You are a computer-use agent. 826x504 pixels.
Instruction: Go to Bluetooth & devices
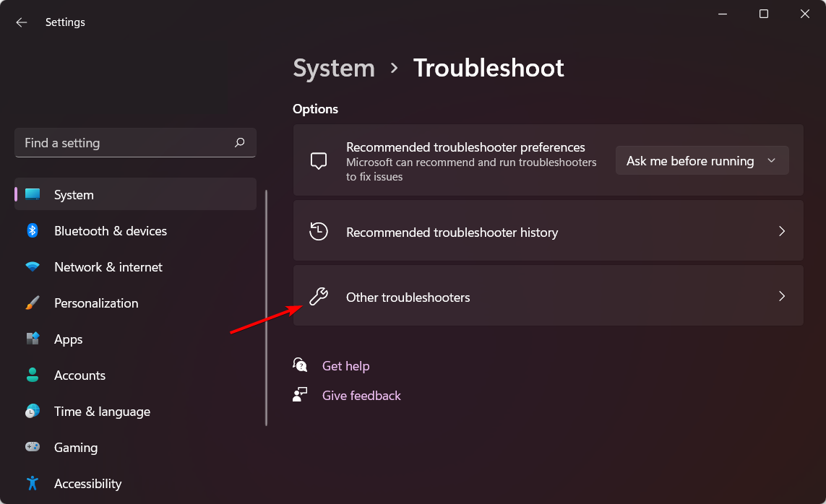click(135, 230)
